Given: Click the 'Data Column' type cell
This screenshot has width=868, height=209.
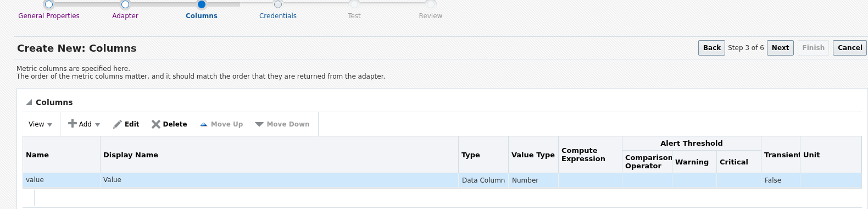Looking at the screenshot, I should coord(483,180).
